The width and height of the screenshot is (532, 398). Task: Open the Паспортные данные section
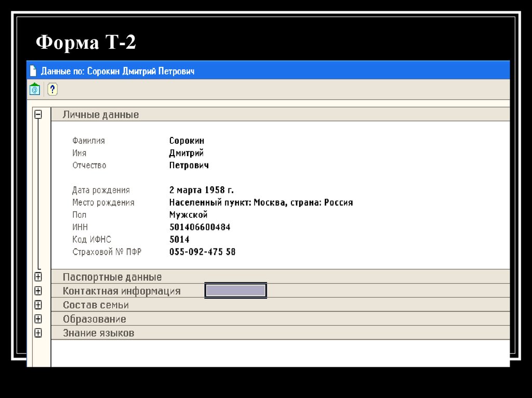[112, 277]
